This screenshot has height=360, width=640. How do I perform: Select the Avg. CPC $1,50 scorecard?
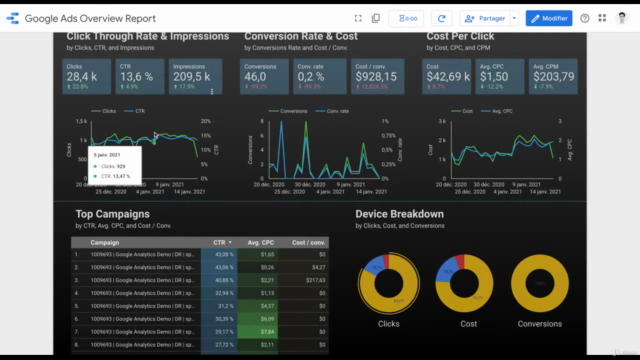pyautogui.click(x=500, y=76)
